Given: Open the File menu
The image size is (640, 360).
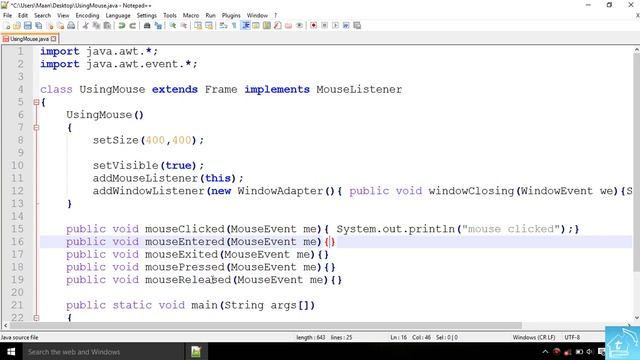Looking at the screenshot, I should tap(7, 15).
